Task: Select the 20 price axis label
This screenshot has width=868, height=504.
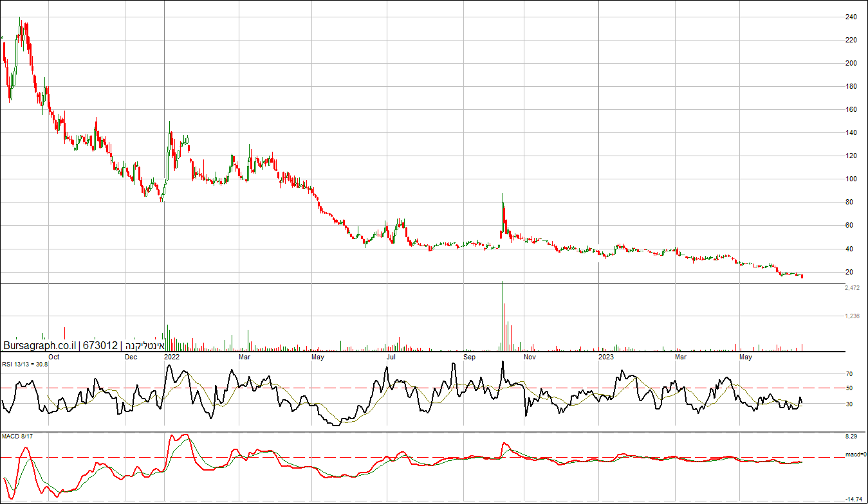Action: tap(849, 272)
